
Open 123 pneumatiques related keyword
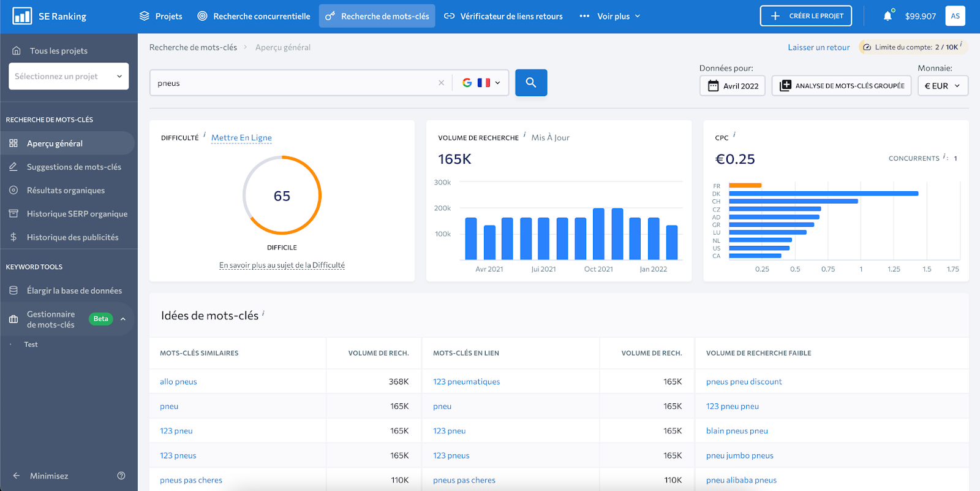pyautogui.click(x=466, y=381)
